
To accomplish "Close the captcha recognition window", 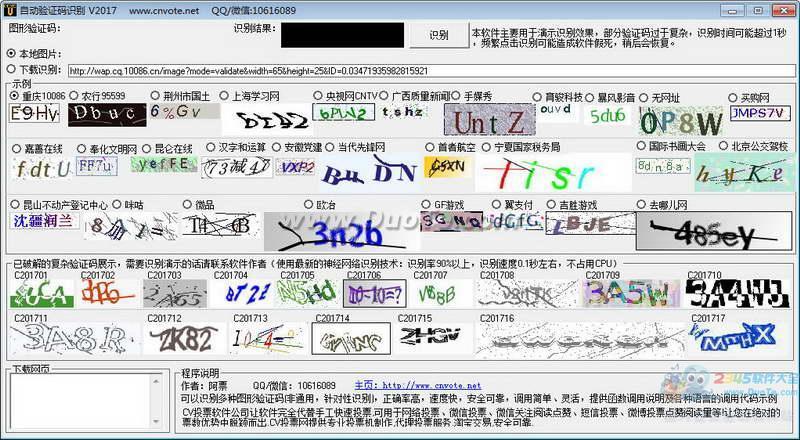I will point(783,10).
